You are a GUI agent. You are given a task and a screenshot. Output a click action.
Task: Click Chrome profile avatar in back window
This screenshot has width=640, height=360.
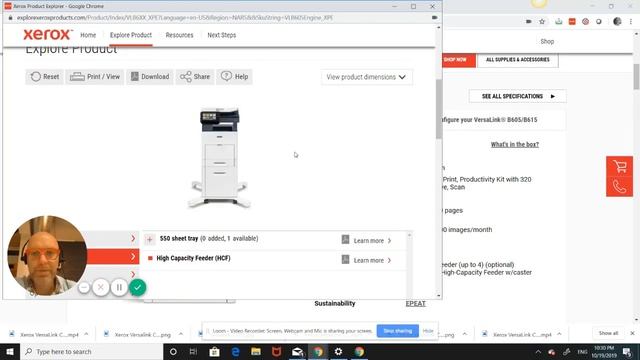click(x=617, y=21)
